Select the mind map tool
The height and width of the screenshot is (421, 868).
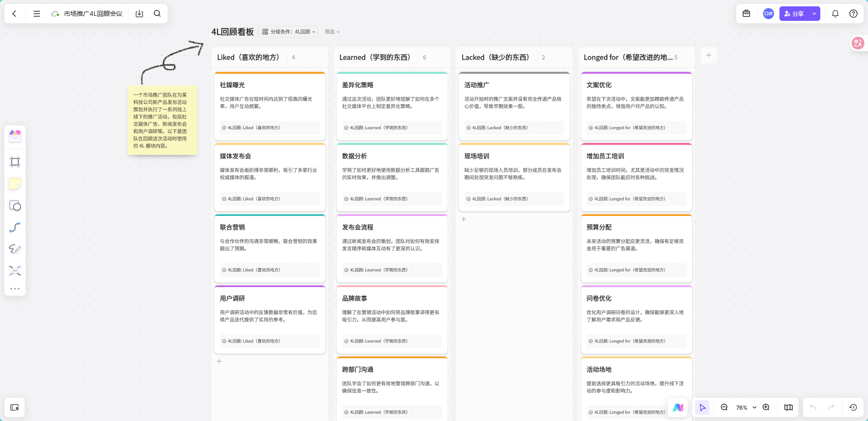click(15, 270)
